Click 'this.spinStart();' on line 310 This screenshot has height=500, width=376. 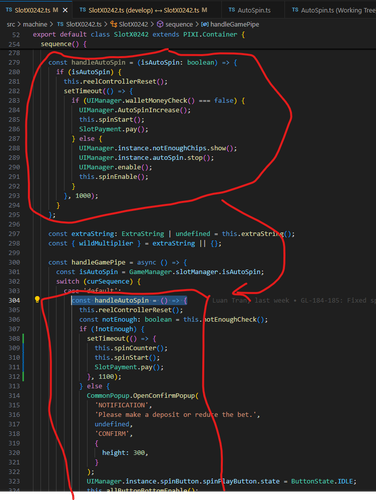click(x=127, y=357)
